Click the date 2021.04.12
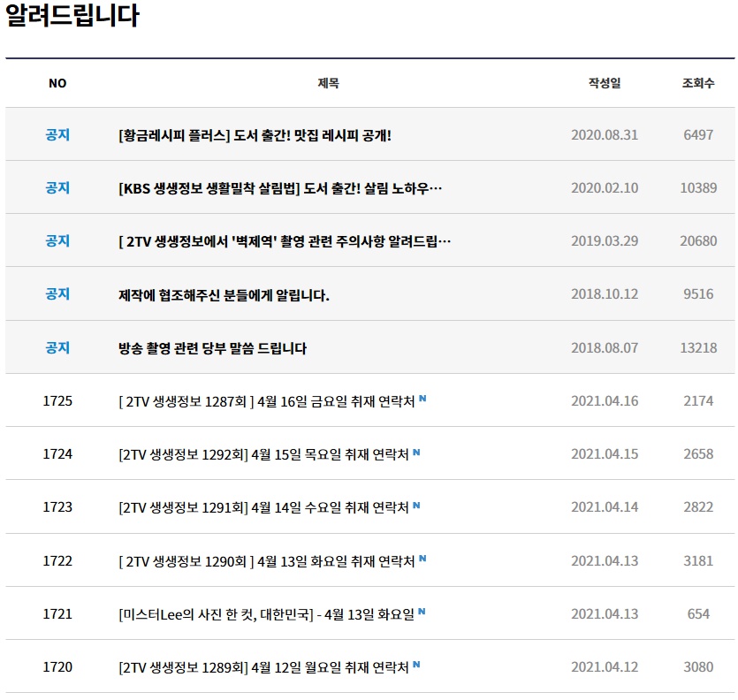The width and height of the screenshot is (738, 700). 605,667
